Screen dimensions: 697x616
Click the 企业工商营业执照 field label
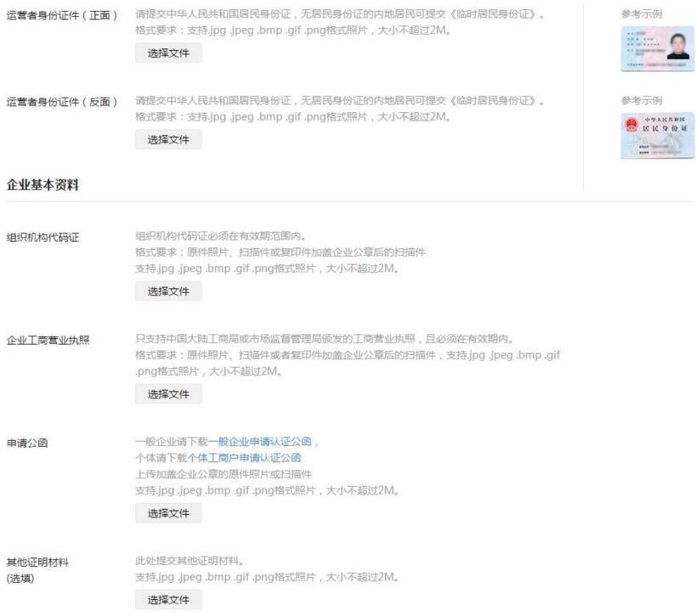click(49, 340)
